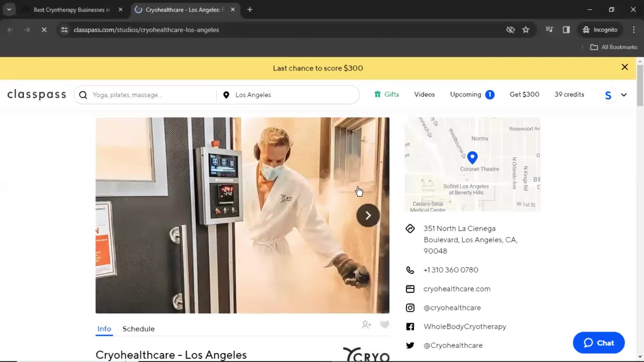Click the Twitter bird icon

[410, 346]
